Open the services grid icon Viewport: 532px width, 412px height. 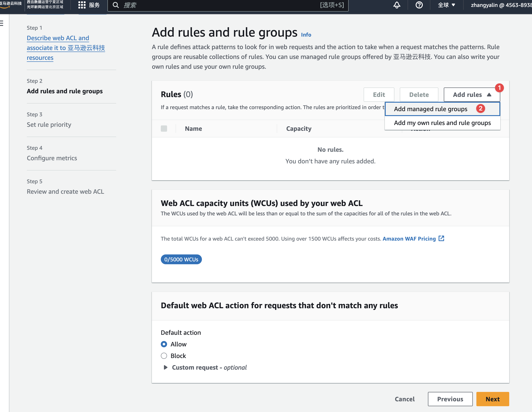click(82, 5)
